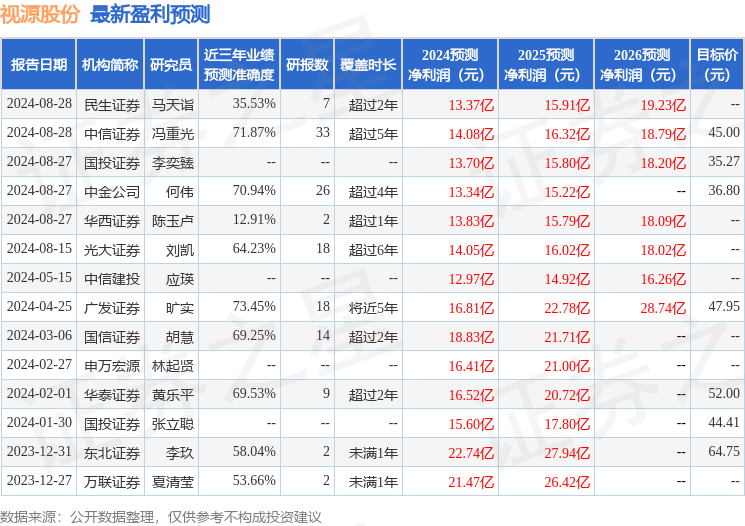Select the 国信证券 institution cell
Image resolution: width=745 pixels, height=526 pixels.
112,336
